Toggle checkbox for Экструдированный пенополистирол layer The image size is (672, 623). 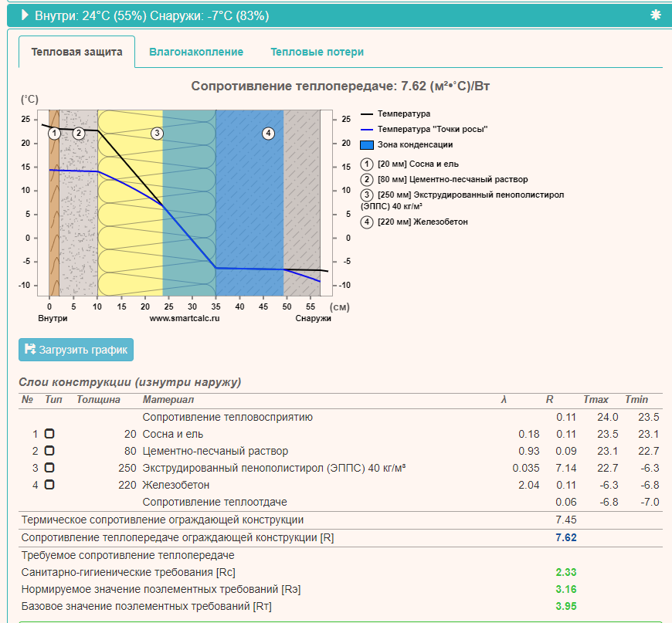tap(49, 468)
